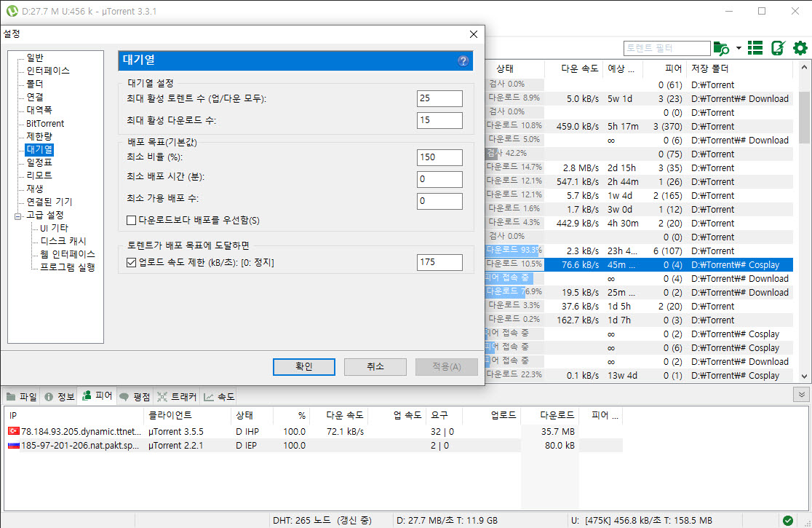Click the green remote/note icon in toolbar
The image size is (812, 528).
pos(778,48)
